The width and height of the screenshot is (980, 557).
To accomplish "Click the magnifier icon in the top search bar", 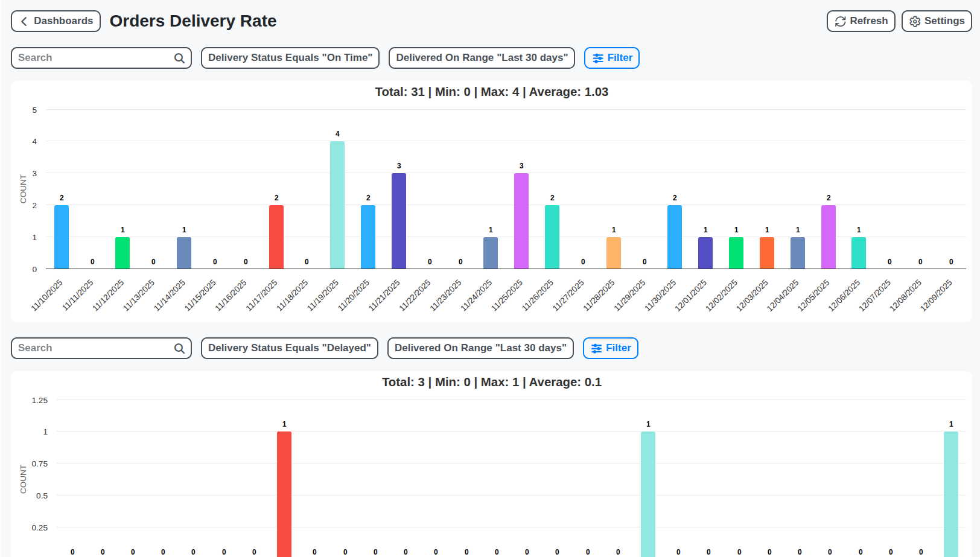I will click(x=179, y=58).
